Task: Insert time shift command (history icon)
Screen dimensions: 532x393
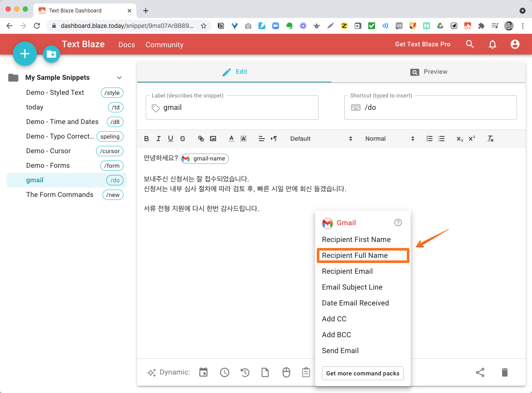Action: point(245,372)
